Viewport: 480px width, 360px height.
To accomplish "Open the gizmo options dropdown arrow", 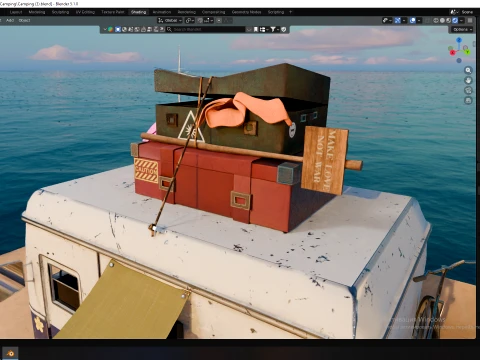I will [404, 20].
